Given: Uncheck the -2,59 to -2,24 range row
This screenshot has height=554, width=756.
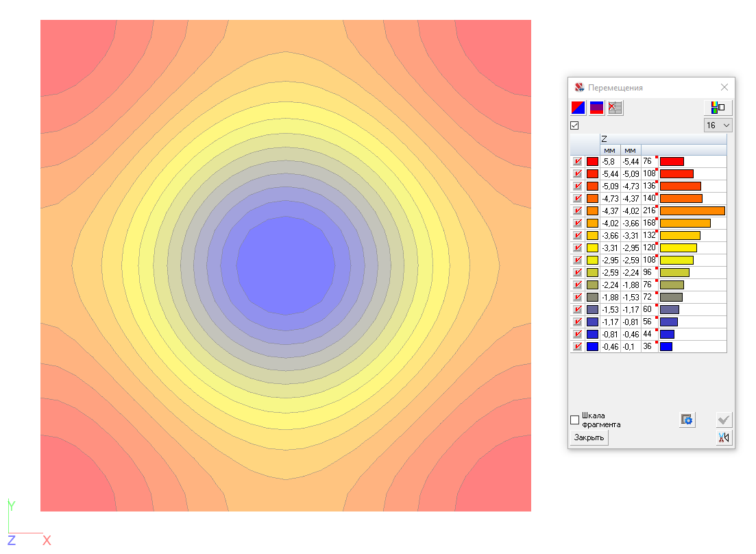Looking at the screenshot, I should coord(577,272).
